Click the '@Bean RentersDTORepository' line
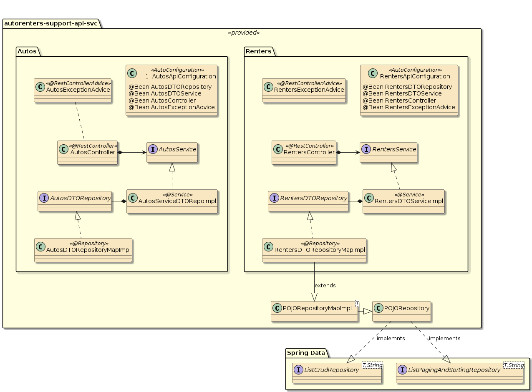 tap(407, 87)
